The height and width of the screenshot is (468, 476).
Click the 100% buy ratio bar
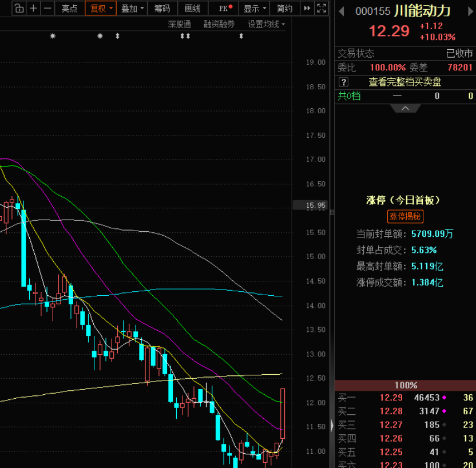[x=405, y=385]
